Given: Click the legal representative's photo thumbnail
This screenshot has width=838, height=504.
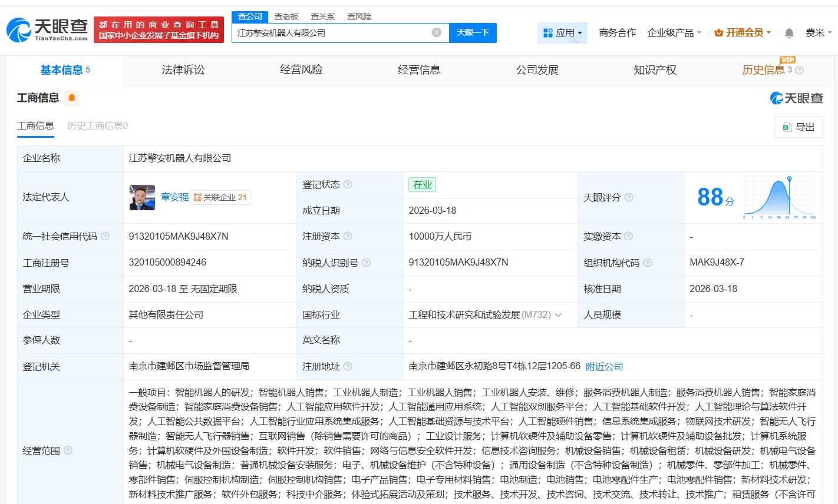Looking at the screenshot, I should tap(142, 197).
